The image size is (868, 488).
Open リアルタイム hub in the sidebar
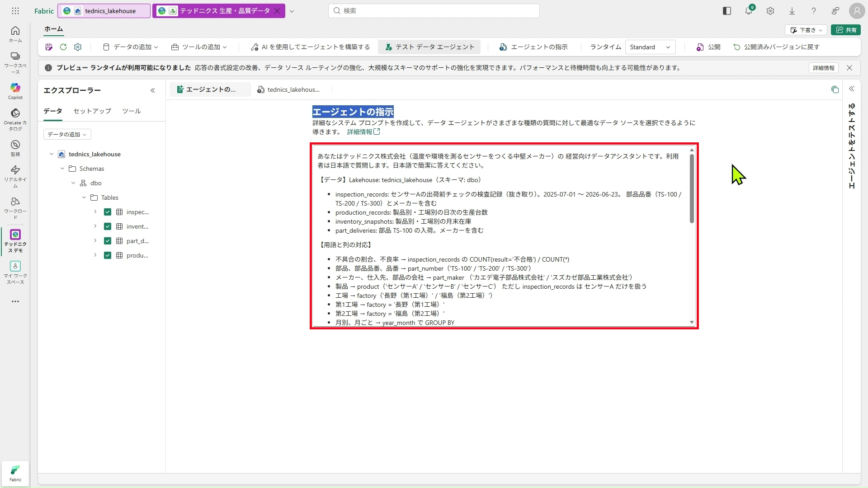[x=15, y=176]
